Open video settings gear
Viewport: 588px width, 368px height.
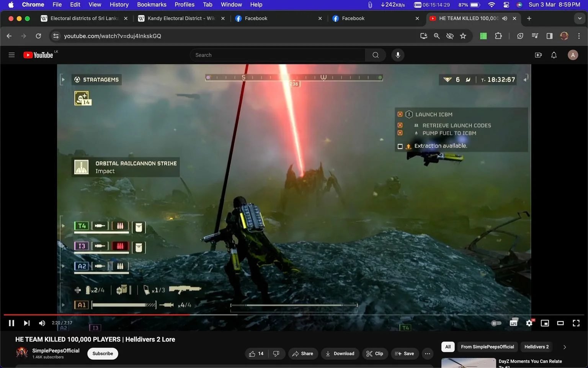point(529,323)
